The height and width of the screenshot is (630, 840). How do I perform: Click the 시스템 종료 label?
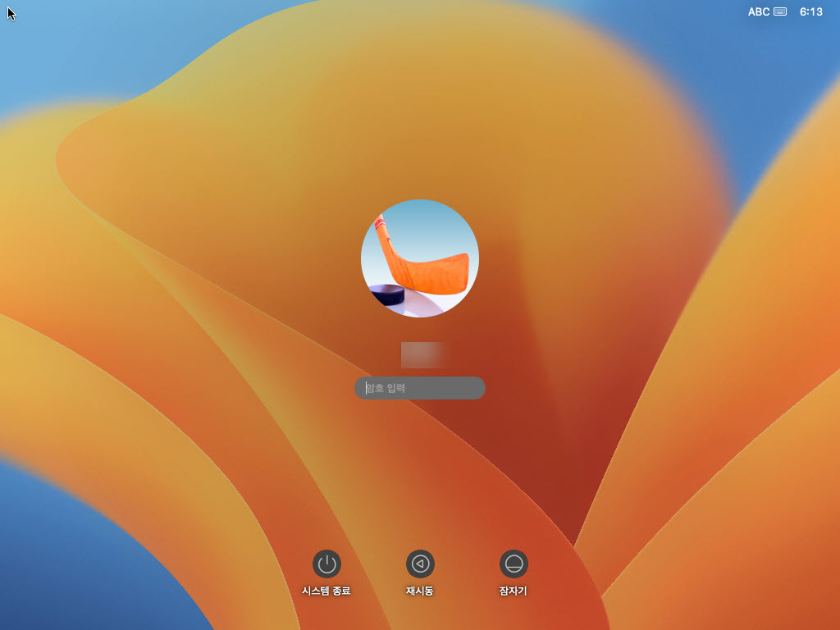[x=326, y=591]
